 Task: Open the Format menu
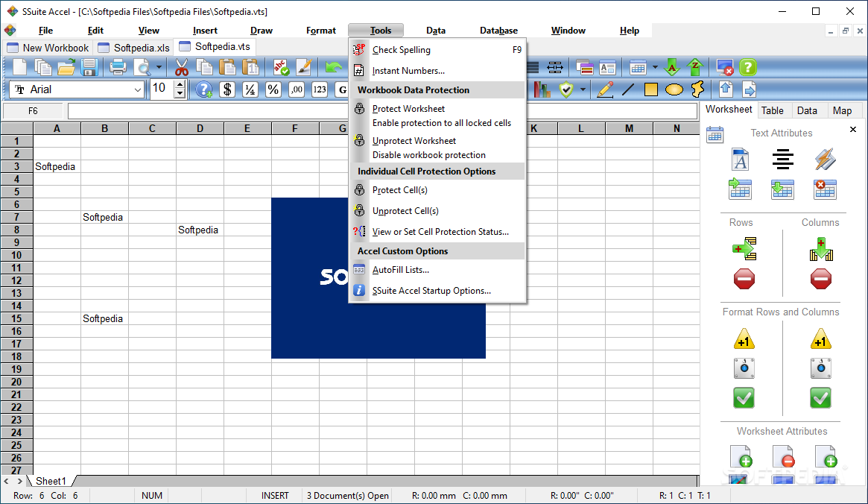(321, 31)
